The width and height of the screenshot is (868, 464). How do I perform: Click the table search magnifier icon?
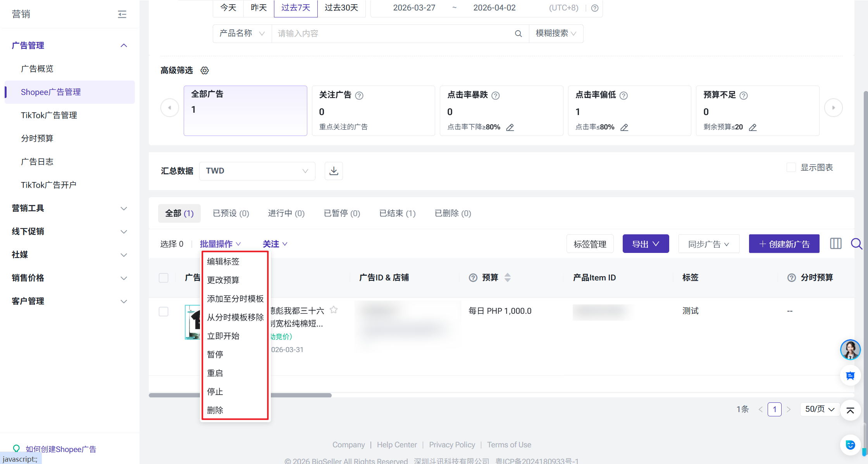tap(856, 244)
